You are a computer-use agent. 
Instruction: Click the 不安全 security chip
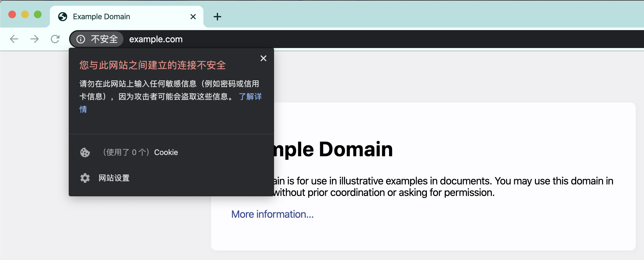(x=97, y=39)
